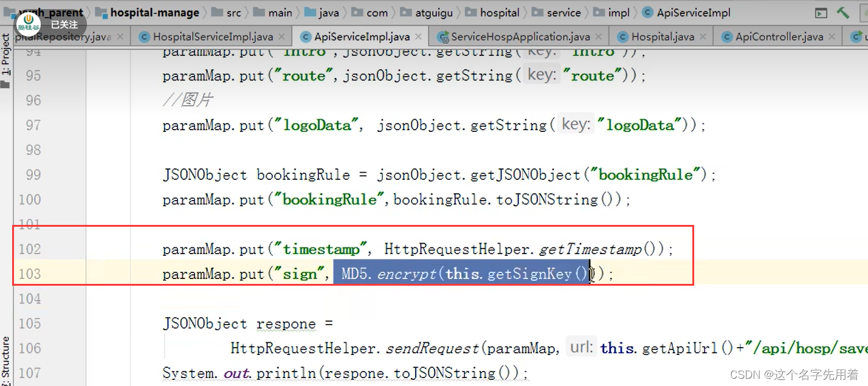Close the ServiceHospApplication.java tab
Image resolution: width=868 pixels, height=386 pixels.
[x=599, y=36]
